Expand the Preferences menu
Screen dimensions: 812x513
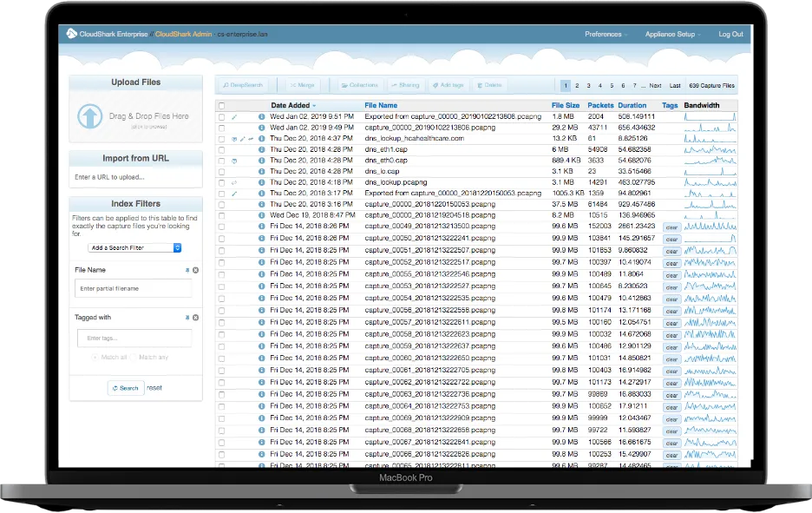(x=605, y=35)
